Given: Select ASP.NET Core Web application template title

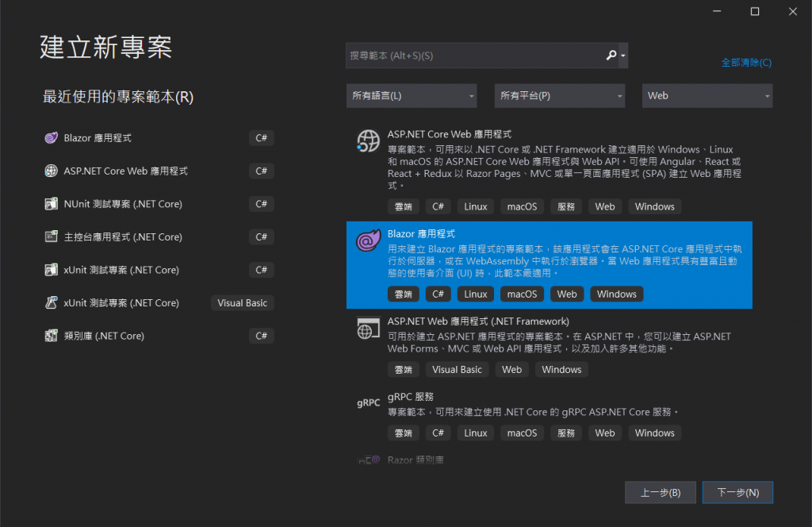Looking at the screenshot, I should coord(450,134).
